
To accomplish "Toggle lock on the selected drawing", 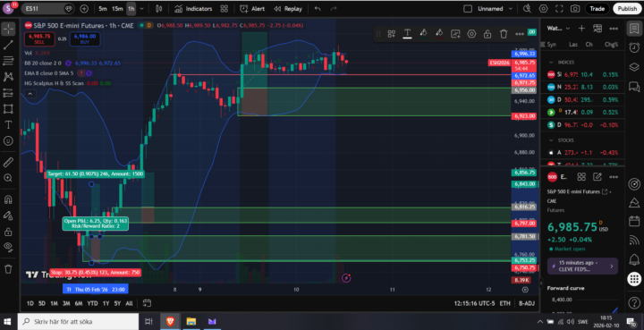I will click(x=487, y=34).
